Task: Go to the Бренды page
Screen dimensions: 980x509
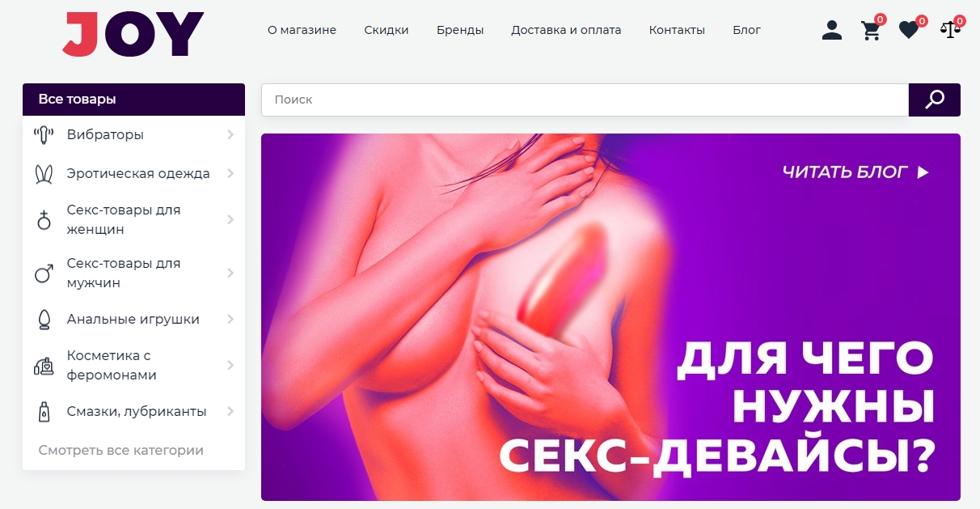Action: click(x=460, y=30)
